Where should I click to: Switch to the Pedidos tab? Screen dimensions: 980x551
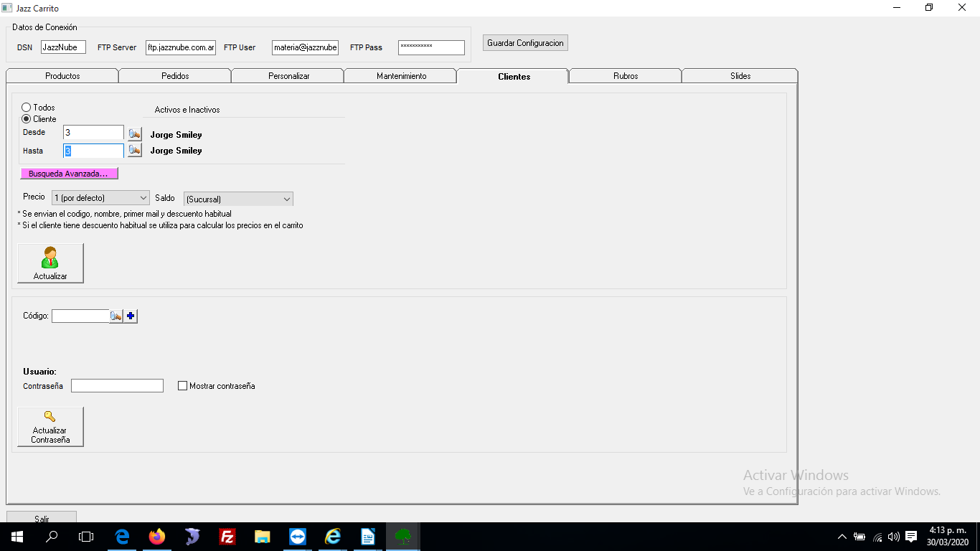click(175, 76)
